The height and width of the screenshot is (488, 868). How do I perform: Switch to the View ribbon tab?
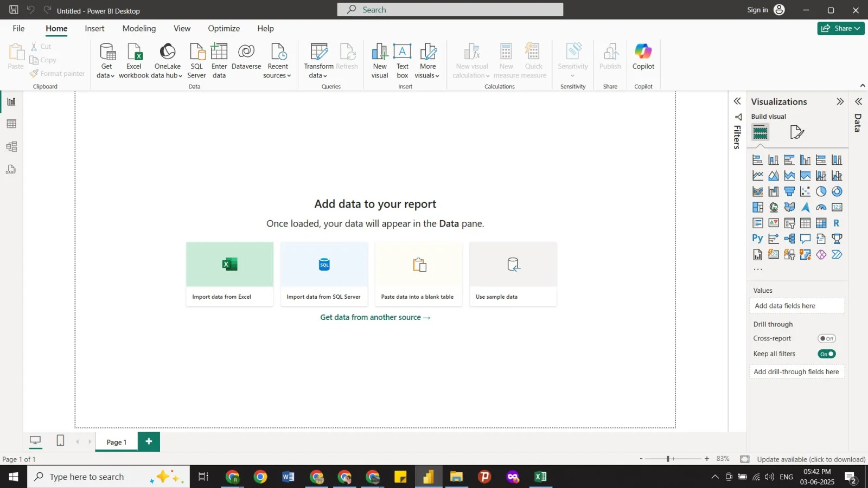[182, 28]
